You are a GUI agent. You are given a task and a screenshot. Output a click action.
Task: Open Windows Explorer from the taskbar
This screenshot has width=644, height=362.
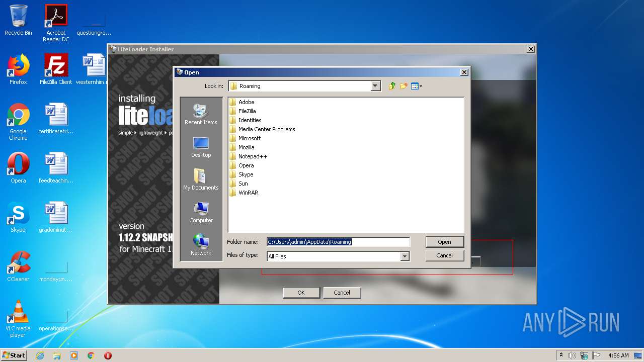[x=57, y=355]
